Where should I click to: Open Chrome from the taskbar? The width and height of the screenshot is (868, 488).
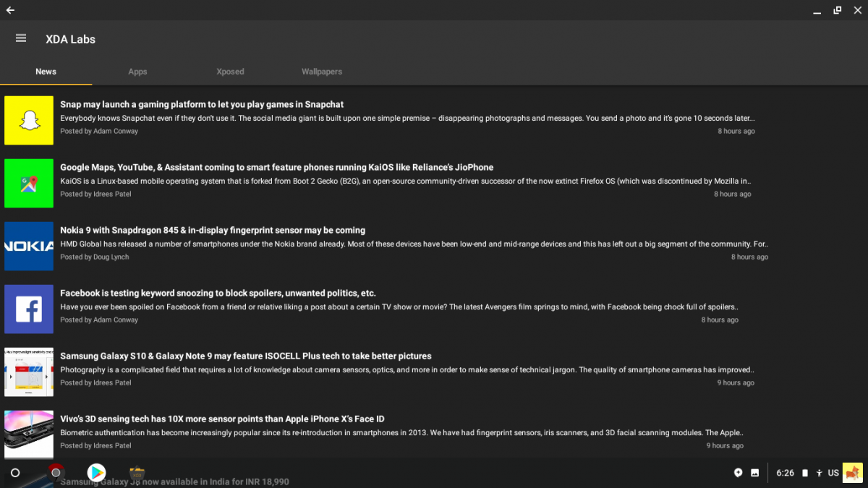(56, 472)
